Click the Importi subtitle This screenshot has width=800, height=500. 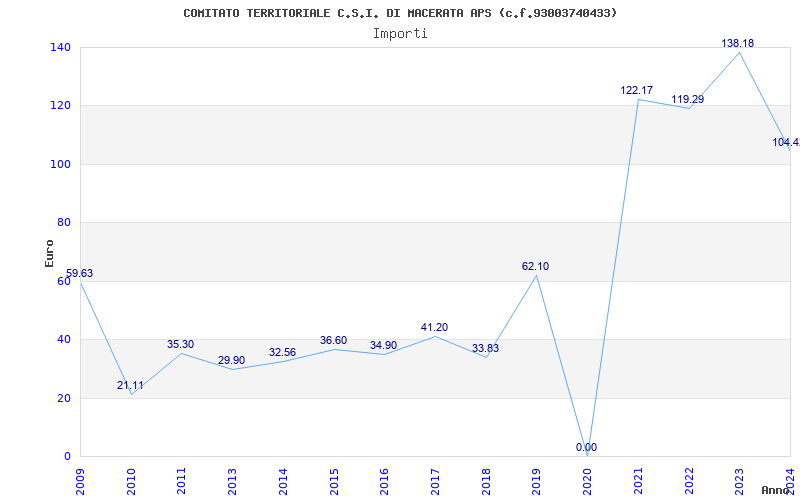pyautogui.click(x=400, y=34)
